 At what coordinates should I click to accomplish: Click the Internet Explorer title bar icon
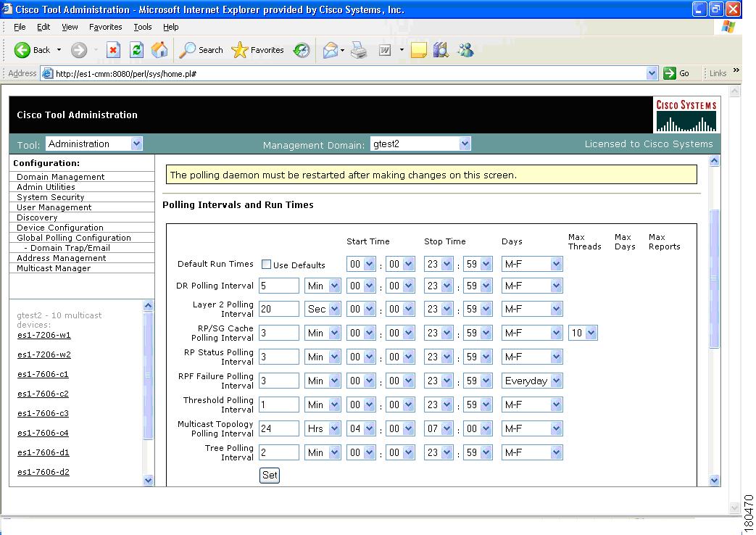(7, 9)
